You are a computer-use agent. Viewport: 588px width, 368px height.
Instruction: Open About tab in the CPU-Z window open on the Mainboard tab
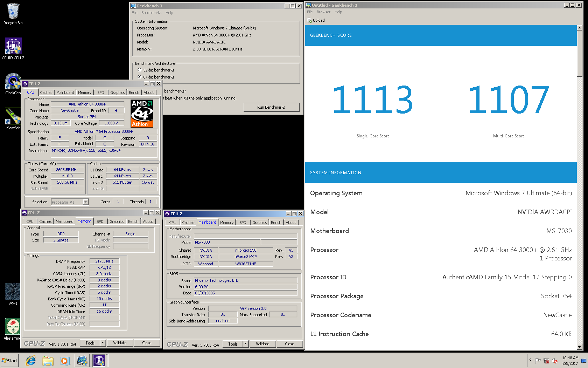[x=291, y=223]
